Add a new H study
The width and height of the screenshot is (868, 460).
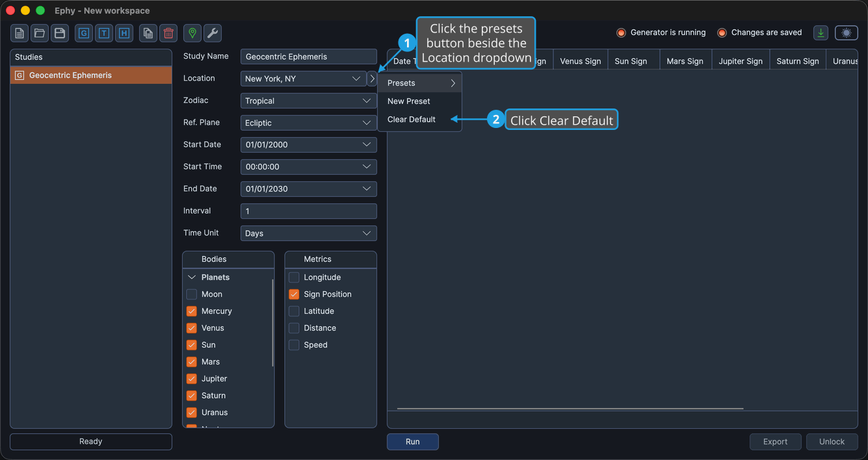point(124,33)
